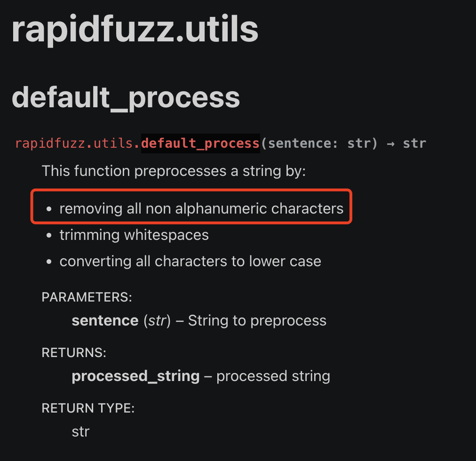Click the "removing all non alphanumeric characters" bullet
This screenshot has width=476, height=461.
click(x=201, y=208)
